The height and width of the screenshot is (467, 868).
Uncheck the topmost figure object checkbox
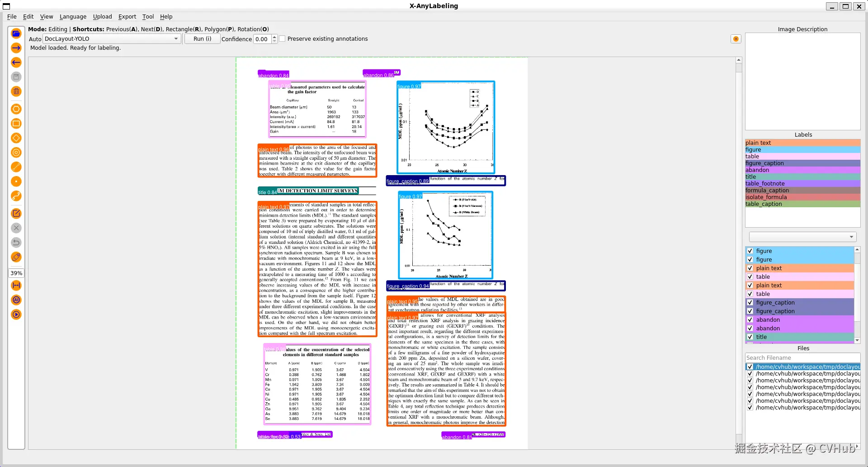click(750, 251)
